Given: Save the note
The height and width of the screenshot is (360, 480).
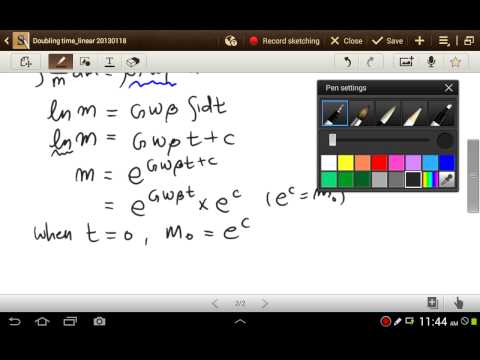Looking at the screenshot, I should (x=388, y=41).
